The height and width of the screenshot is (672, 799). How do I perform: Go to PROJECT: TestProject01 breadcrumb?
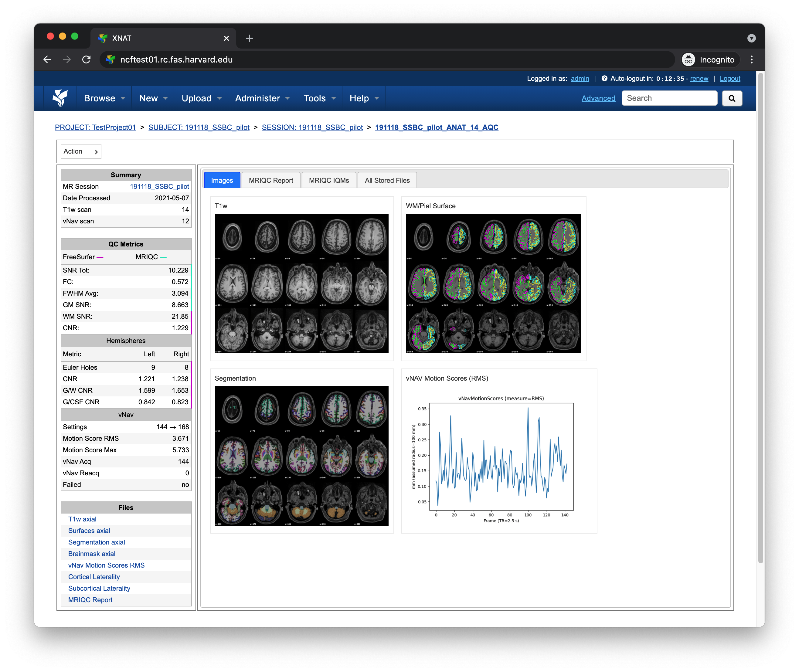pos(95,127)
